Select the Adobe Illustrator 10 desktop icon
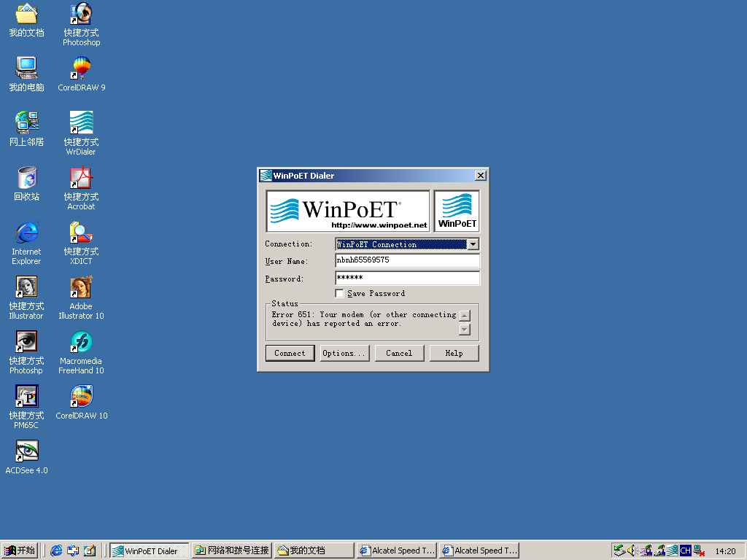747x560 pixels. 82,298
